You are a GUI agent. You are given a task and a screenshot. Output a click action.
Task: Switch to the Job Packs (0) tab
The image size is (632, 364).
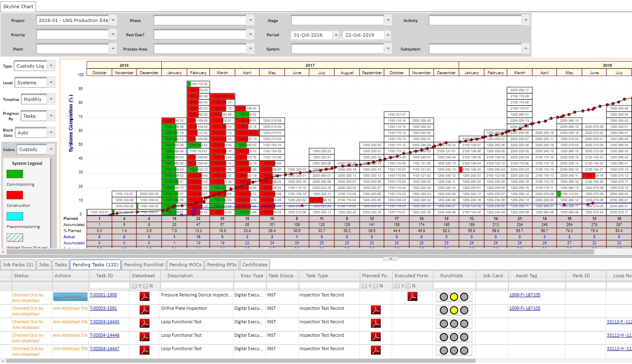click(18, 265)
